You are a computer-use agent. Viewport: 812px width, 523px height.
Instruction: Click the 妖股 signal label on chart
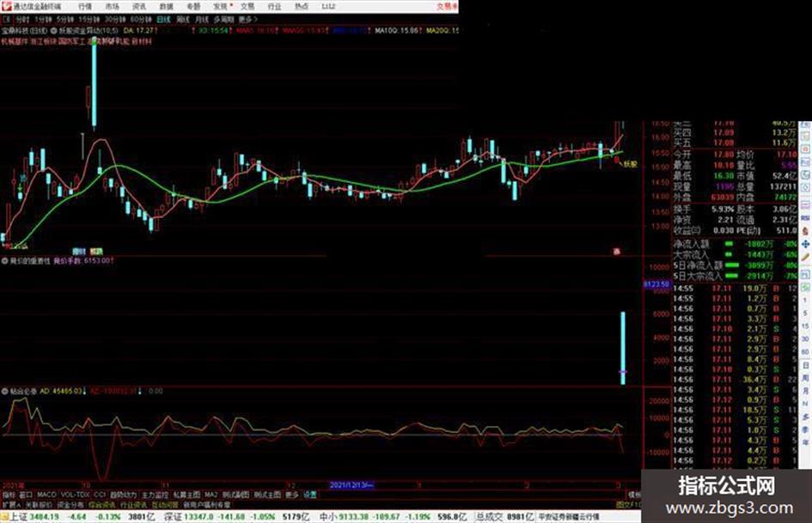(629, 164)
